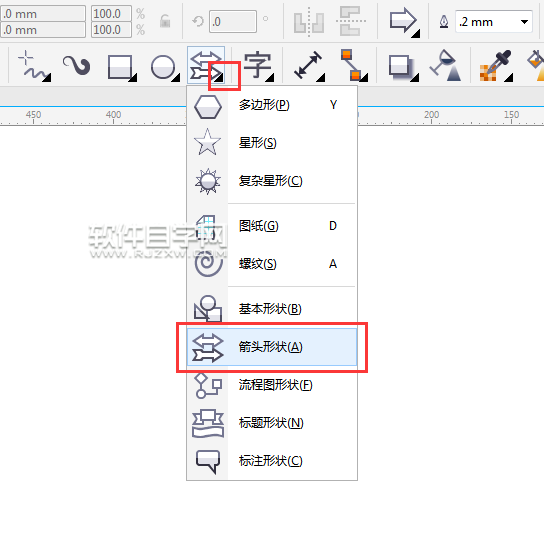544x534 pixels.
Task: Toggle vertical mirror button
Action: (x=351, y=21)
